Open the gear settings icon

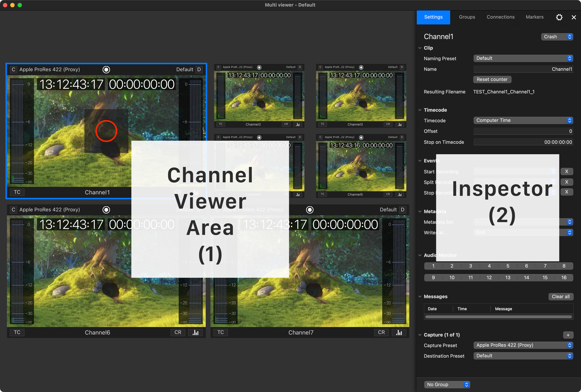559,17
